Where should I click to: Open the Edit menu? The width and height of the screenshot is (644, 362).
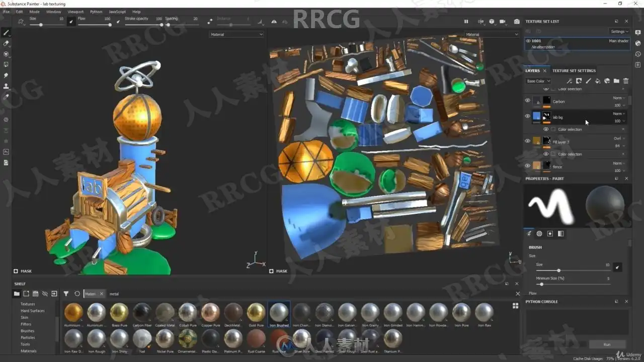19,12
